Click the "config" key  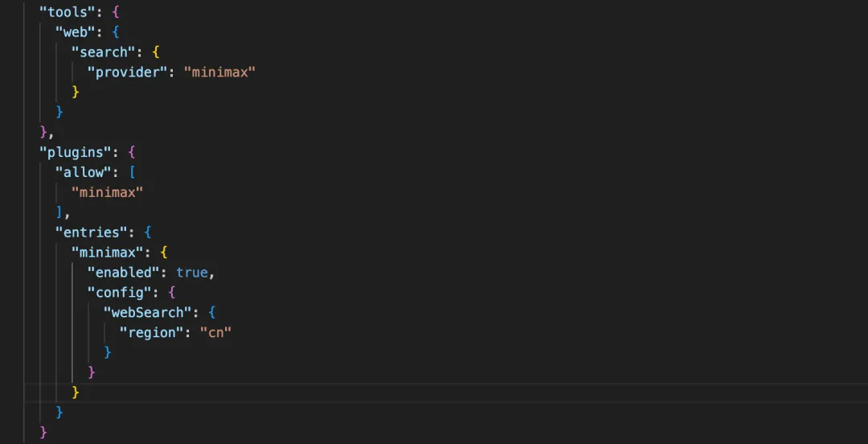tap(119, 292)
